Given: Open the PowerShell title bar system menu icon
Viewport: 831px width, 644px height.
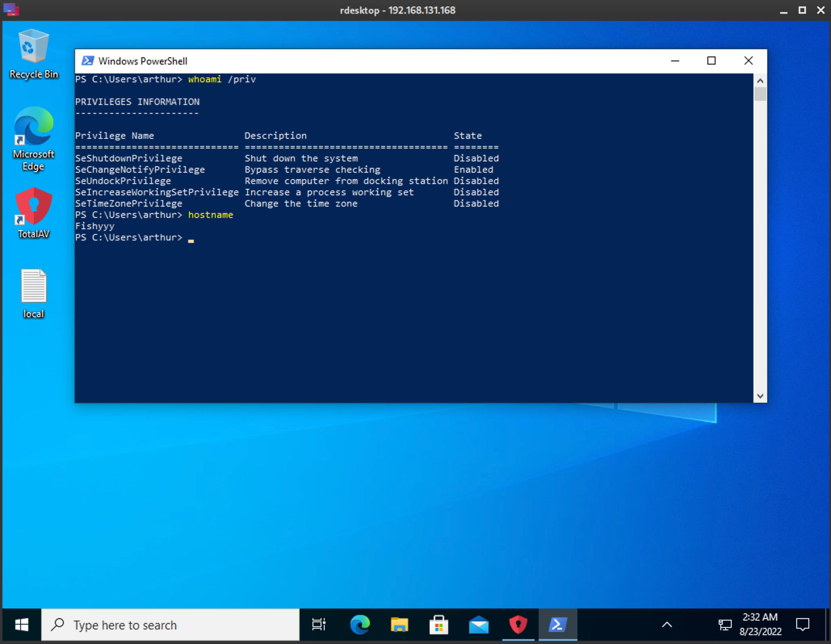Looking at the screenshot, I should (x=88, y=61).
